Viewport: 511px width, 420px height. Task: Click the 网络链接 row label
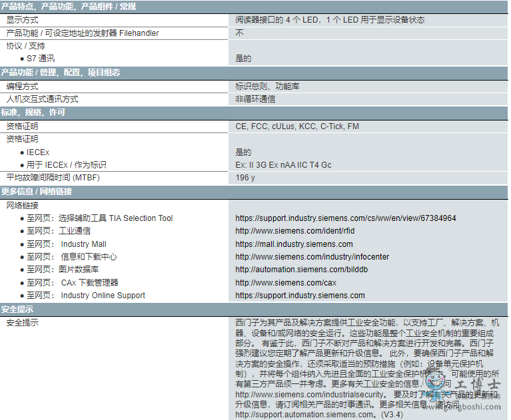click(22, 206)
